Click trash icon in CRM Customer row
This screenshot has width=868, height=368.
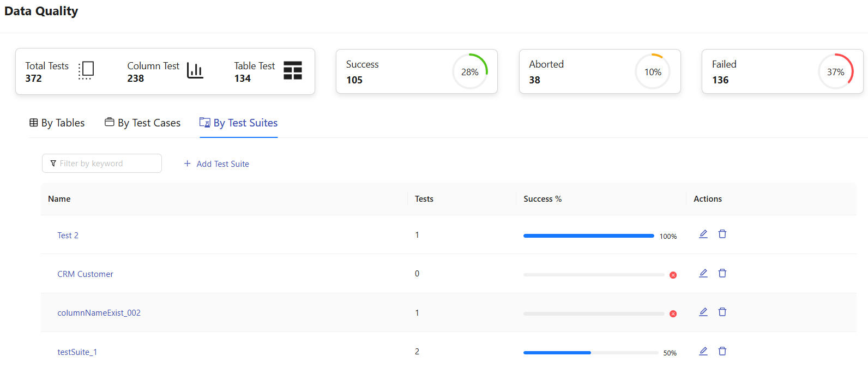722,273
